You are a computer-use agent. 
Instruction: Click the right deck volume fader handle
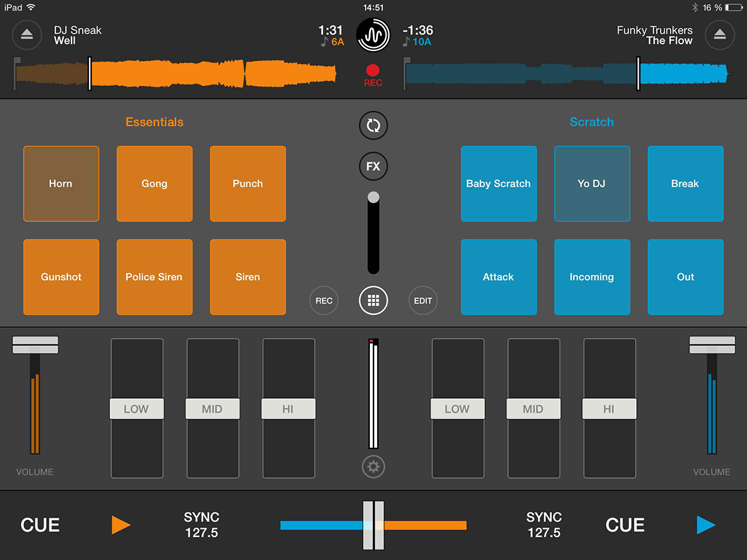[712, 345]
